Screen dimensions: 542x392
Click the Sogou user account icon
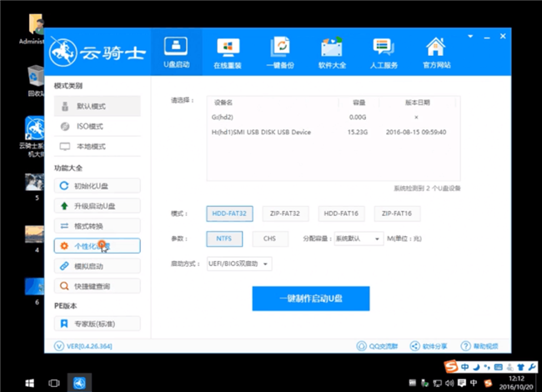tap(509, 368)
